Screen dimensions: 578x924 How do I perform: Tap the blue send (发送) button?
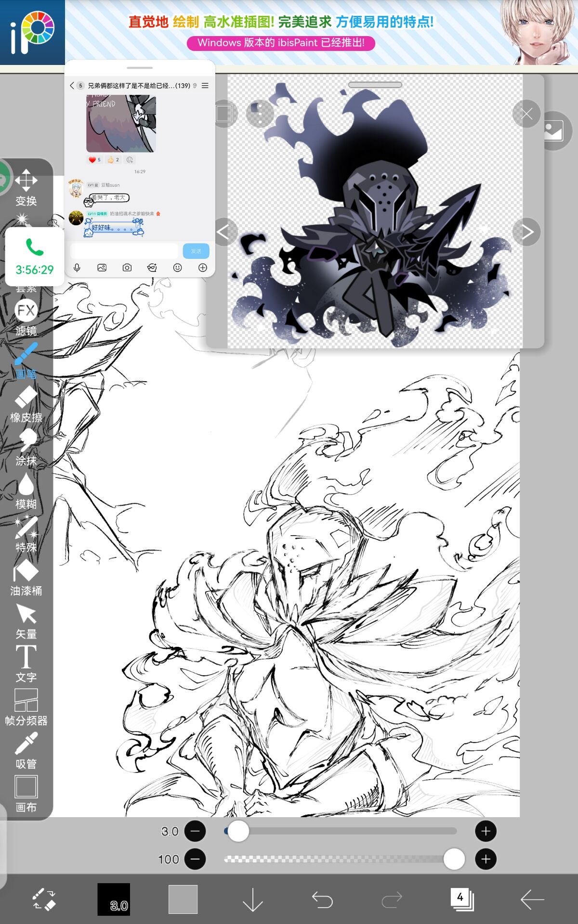click(x=196, y=251)
